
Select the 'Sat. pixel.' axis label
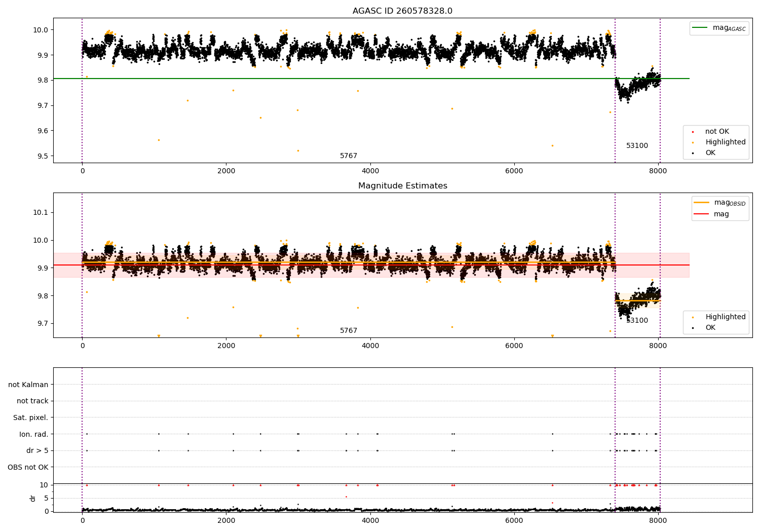30,417
